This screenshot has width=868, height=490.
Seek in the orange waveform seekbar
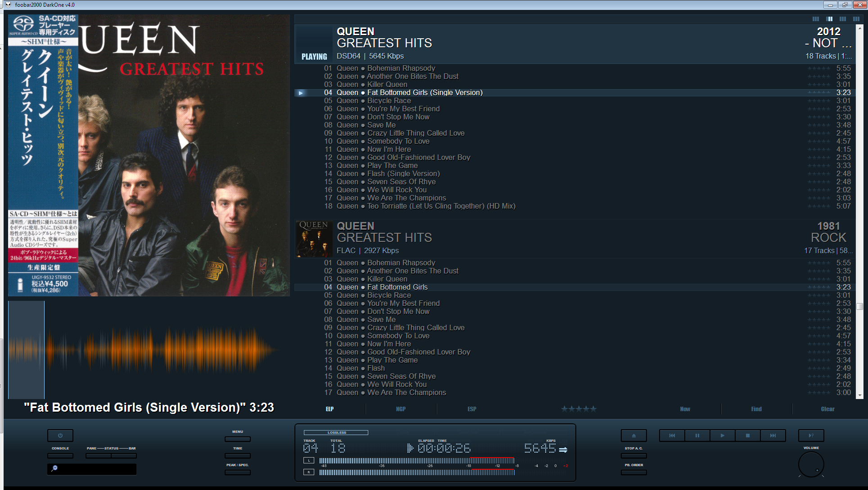149,350
